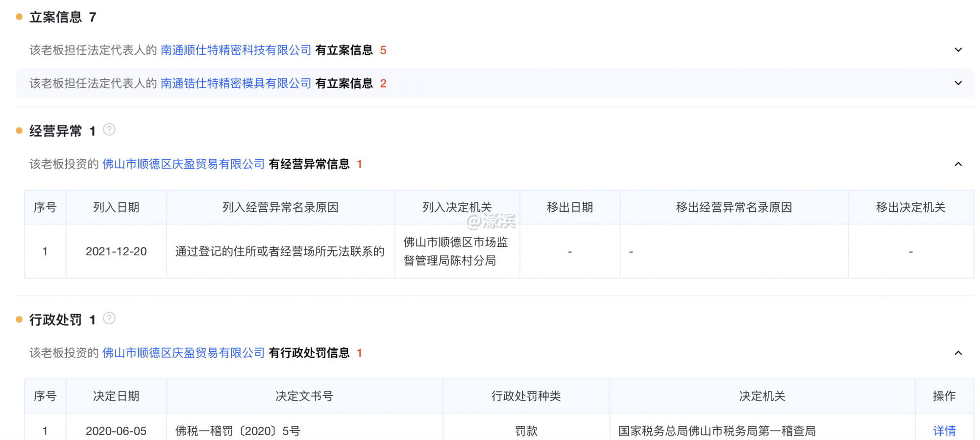Select the 佛税一稽罚〔2020〕5号 document number cell
Image resolution: width=980 pixels, height=440 pixels.
(x=238, y=431)
